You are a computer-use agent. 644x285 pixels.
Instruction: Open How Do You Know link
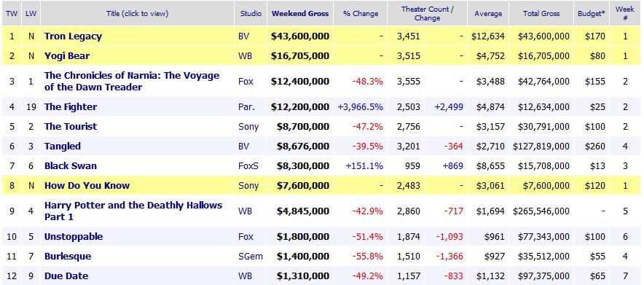tap(87, 186)
